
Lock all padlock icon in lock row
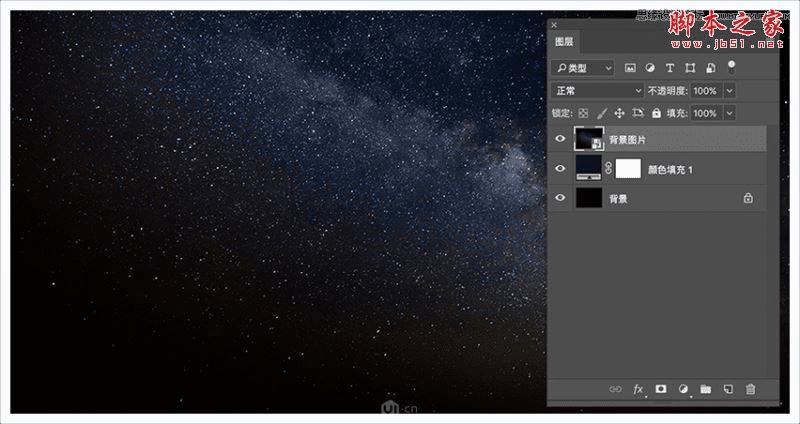[x=656, y=113]
